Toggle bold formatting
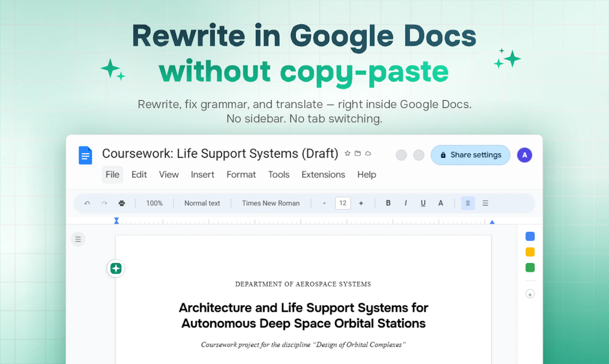The height and width of the screenshot is (364, 609). pos(388,203)
